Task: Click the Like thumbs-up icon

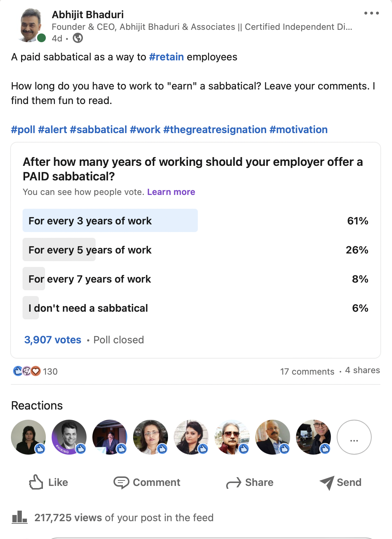Action: 36,482
